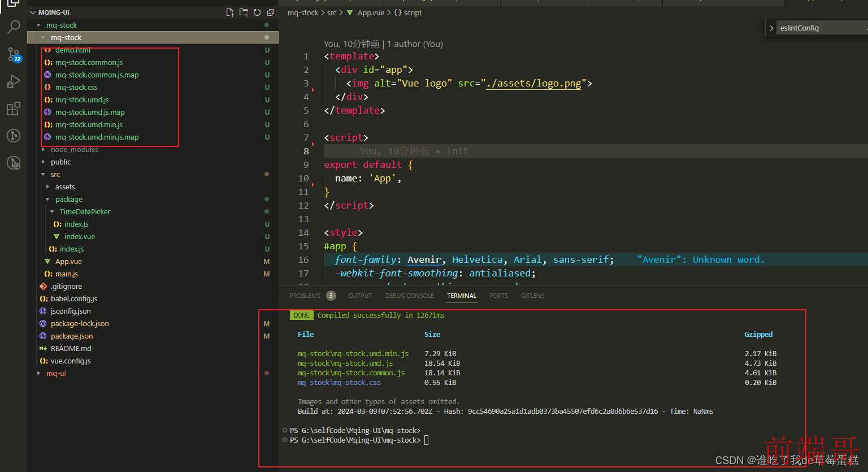This screenshot has height=472, width=868.
Task: Click the eslintConfig find input field
Action: [822, 28]
